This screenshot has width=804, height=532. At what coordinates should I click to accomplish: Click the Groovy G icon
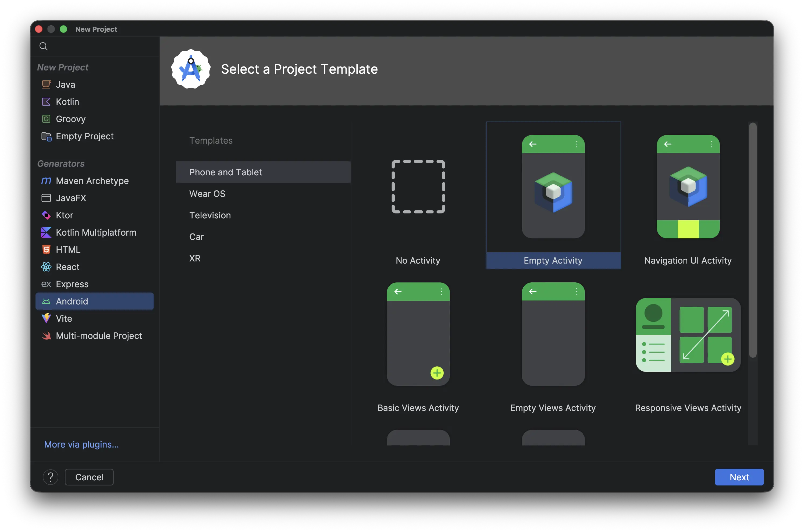46,119
